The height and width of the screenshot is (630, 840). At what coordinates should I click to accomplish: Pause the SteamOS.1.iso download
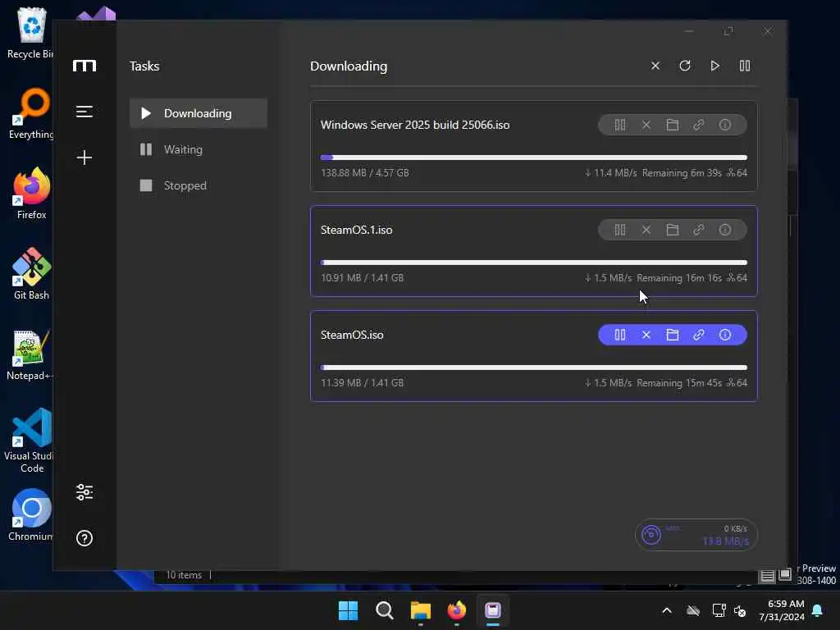(x=620, y=230)
